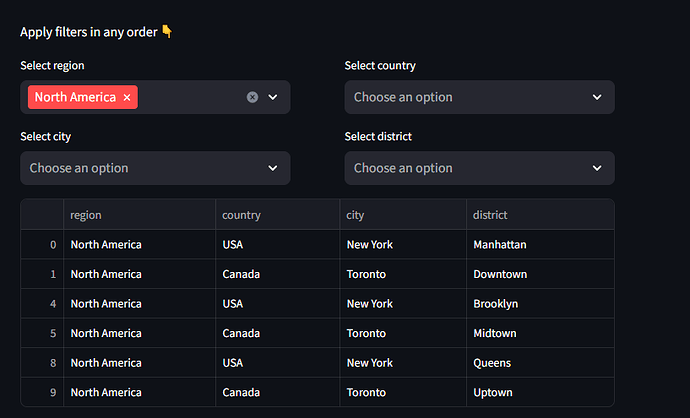Expand the Select region dropdown arrow
Screen dimensions: 690x418
tap(273, 97)
